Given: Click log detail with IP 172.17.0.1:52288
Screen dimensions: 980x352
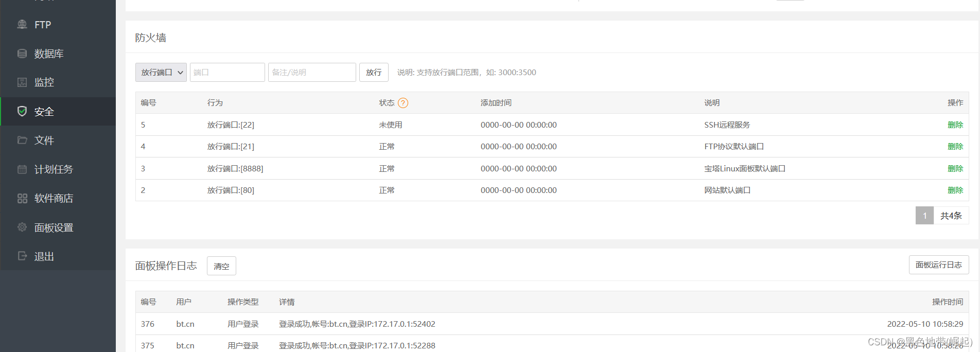Looking at the screenshot, I should (x=357, y=346).
